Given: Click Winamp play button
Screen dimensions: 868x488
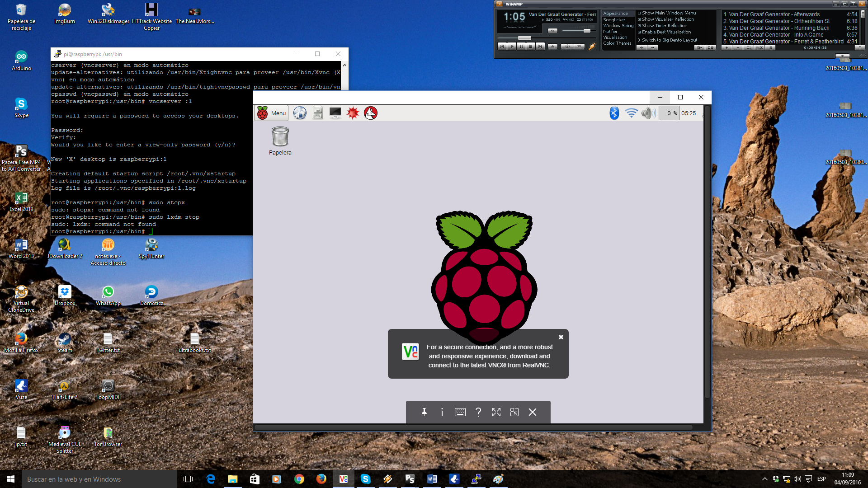Looking at the screenshot, I should pyautogui.click(x=512, y=46).
